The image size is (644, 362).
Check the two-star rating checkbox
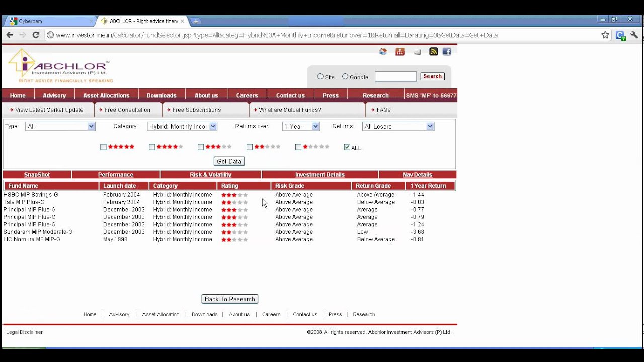click(250, 147)
